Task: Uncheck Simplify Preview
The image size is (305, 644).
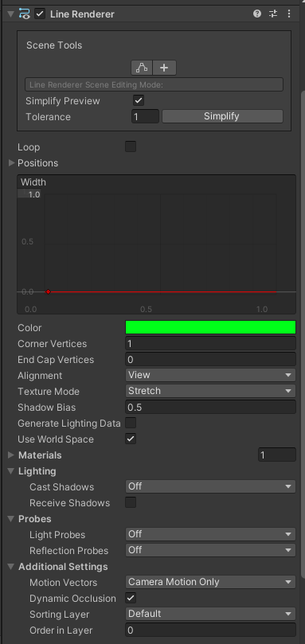Action: click(139, 100)
